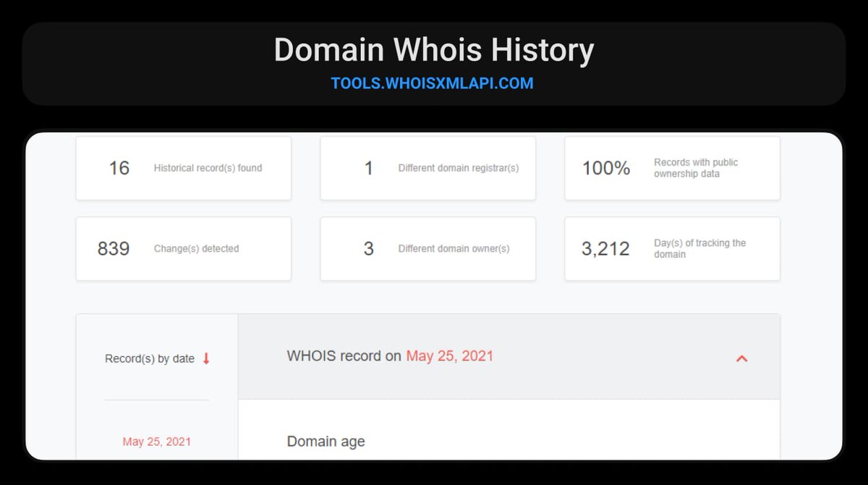Click the Change(s) detected label
868x485 pixels.
click(196, 248)
